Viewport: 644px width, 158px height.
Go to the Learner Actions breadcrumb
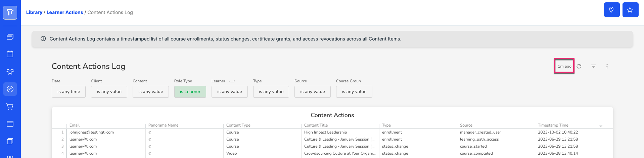[x=65, y=12]
